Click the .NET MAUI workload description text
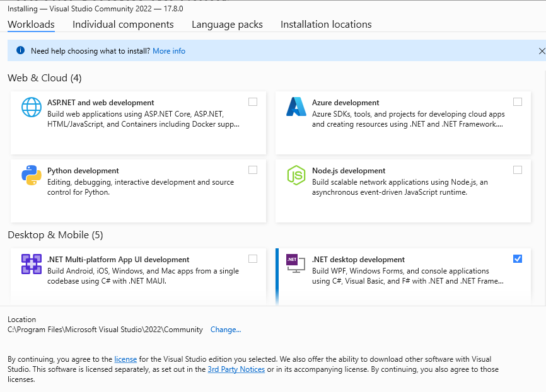Image resolution: width=546 pixels, height=392 pixels. pyautogui.click(x=143, y=276)
